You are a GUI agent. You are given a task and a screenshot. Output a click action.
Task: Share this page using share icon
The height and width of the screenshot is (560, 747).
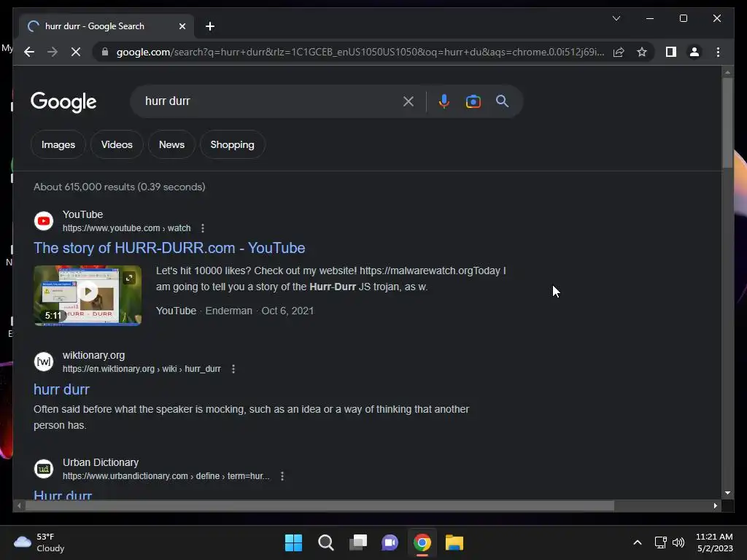pos(619,52)
